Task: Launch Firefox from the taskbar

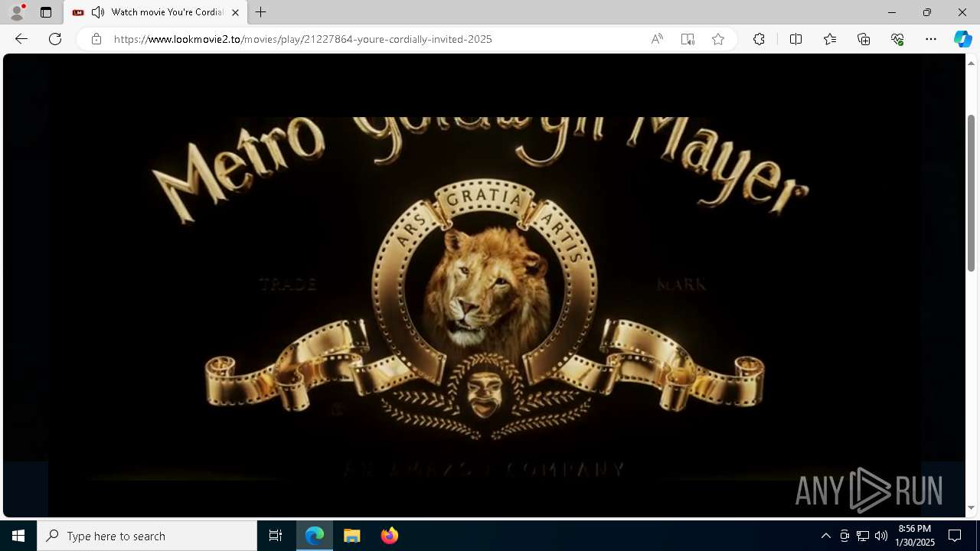Action: (389, 536)
